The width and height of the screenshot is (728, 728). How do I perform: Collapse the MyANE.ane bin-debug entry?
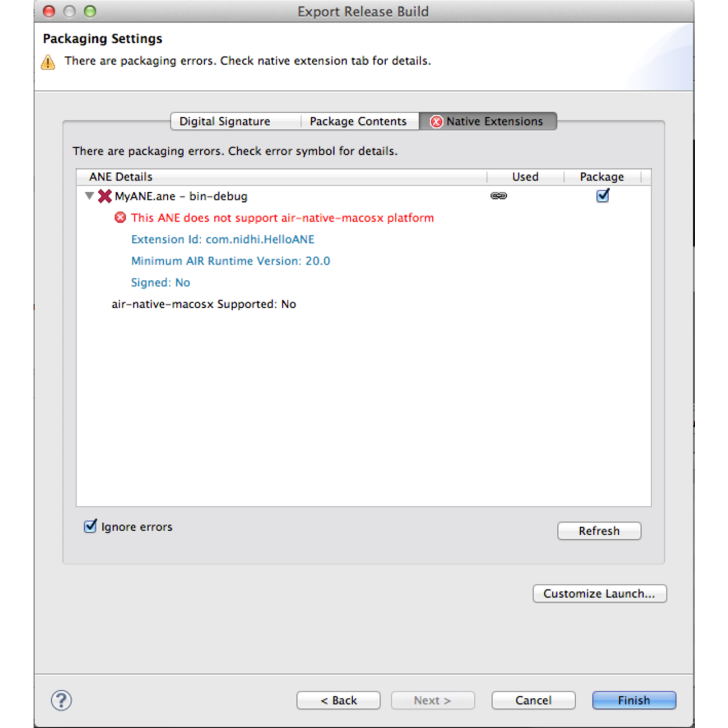(x=89, y=196)
